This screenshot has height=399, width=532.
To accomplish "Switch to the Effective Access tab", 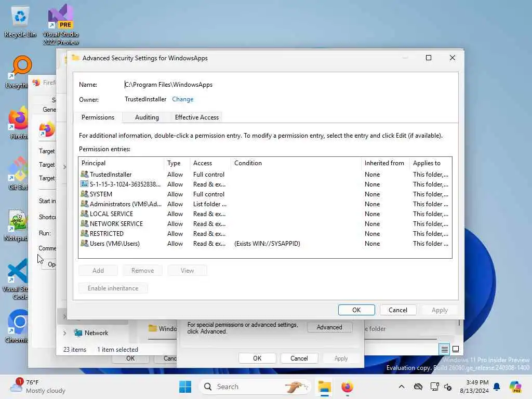I will pyautogui.click(x=197, y=117).
